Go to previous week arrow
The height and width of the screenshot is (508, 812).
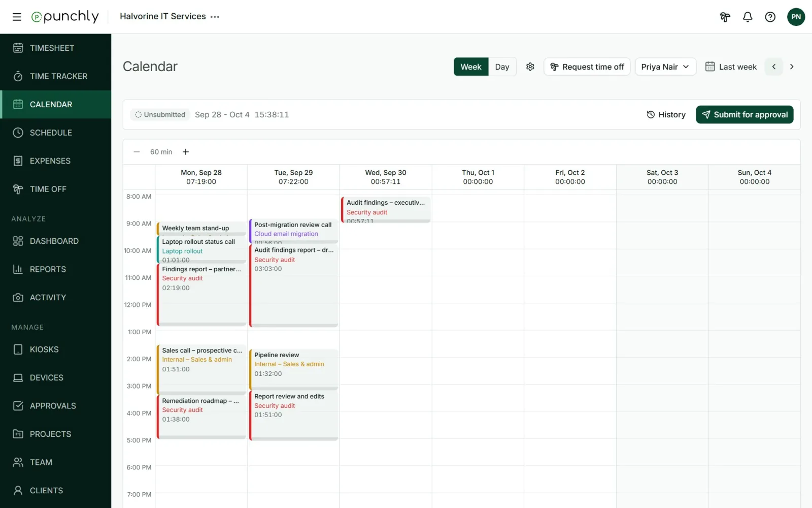tap(774, 67)
